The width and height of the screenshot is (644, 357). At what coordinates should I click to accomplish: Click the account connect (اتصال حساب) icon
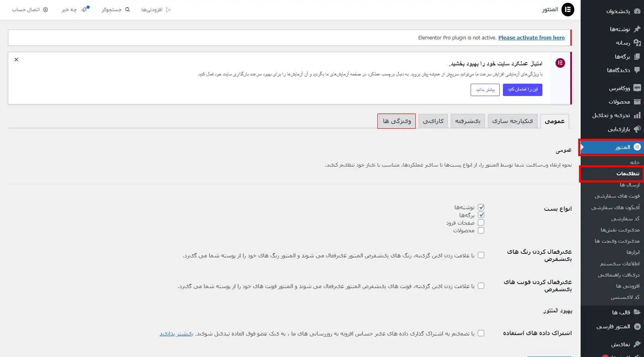pyautogui.click(x=45, y=10)
